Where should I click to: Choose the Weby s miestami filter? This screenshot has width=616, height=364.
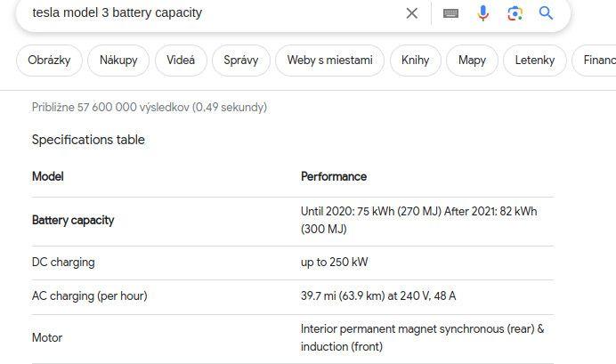coord(329,61)
